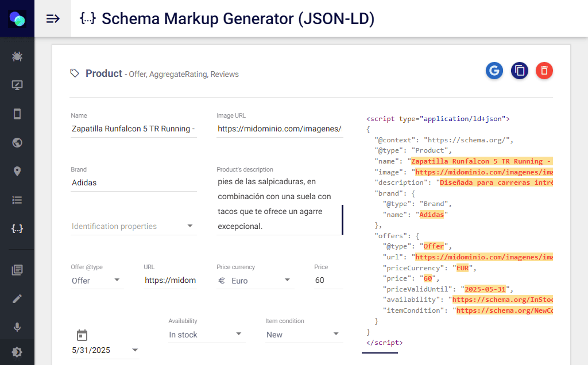
Task: Click the Schema Markup Generator page title
Action: (x=238, y=18)
